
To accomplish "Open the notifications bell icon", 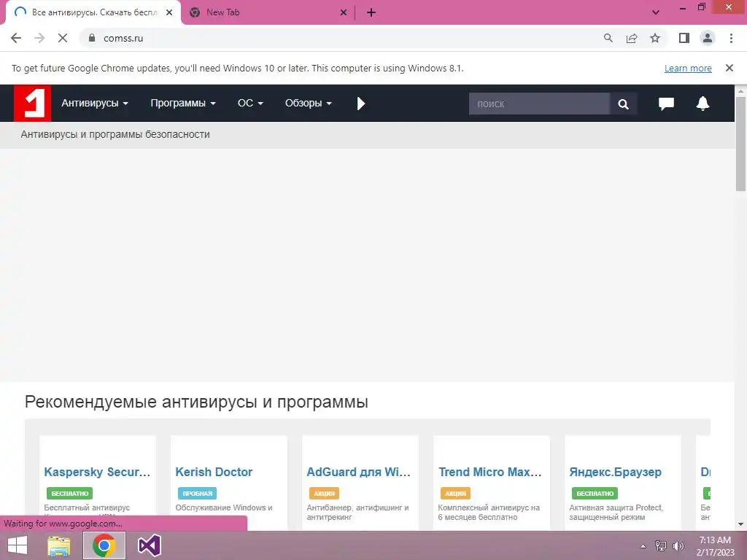I will click(703, 104).
